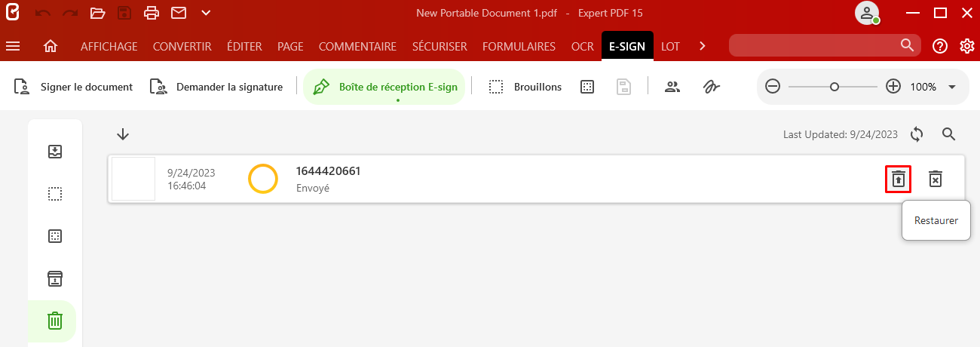The height and width of the screenshot is (347, 980).
Task: Search the document list magnifier
Action: [x=949, y=134]
